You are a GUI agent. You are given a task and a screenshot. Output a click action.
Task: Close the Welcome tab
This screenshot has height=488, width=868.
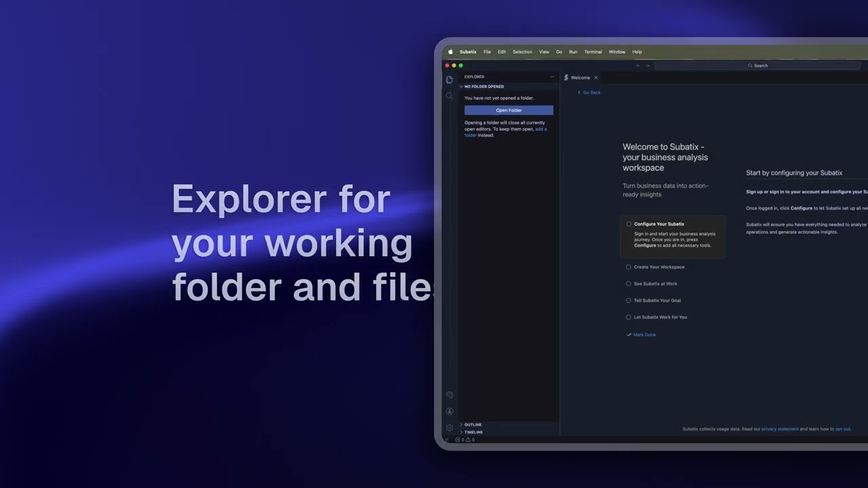[596, 77]
